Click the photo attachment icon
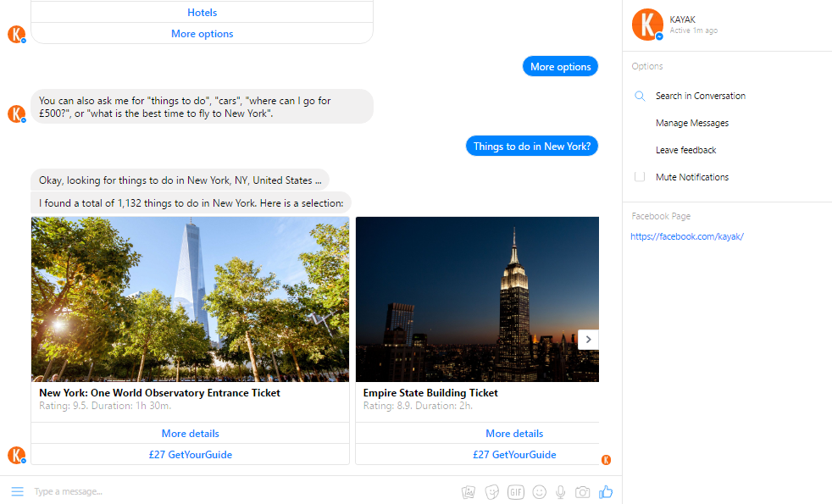This screenshot has height=504, width=832. point(469,492)
